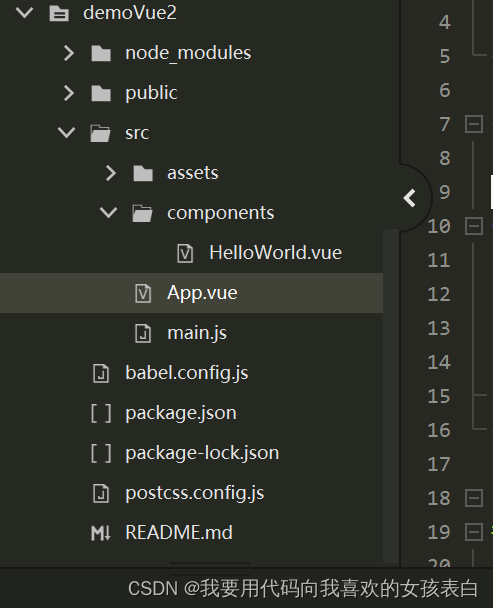The width and height of the screenshot is (493, 608).
Task: Select the src folder label
Action: (137, 133)
